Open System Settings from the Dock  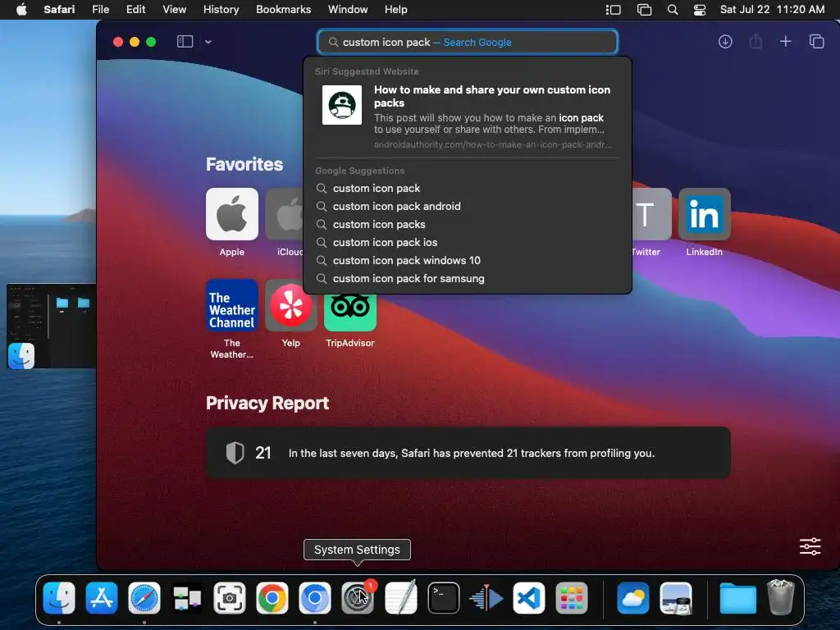(x=358, y=598)
